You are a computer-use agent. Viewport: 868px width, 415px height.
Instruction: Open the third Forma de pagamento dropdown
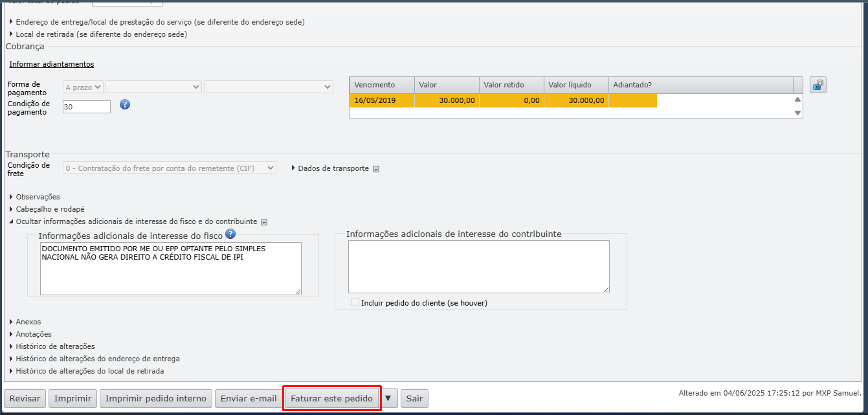click(x=269, y=87)
